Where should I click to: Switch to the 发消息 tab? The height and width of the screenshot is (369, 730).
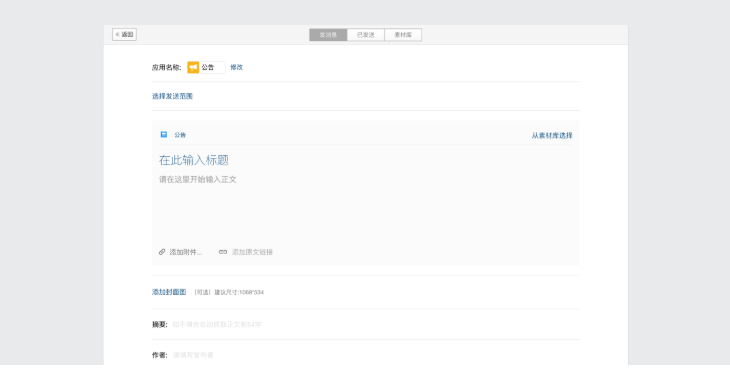(x=328, y=35)
